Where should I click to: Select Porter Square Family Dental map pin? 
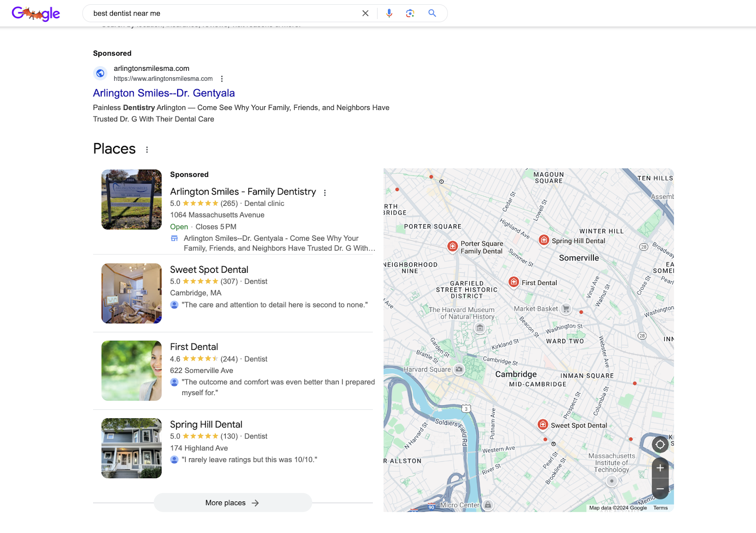tap(453, 246)
